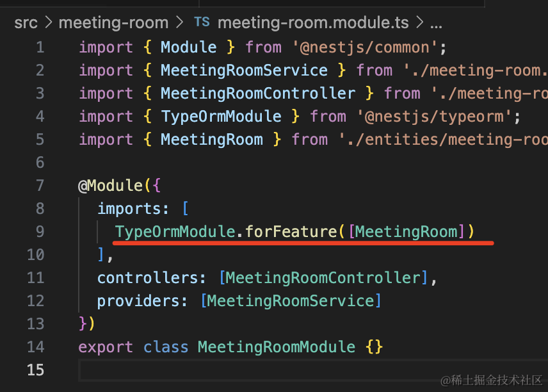
Task: Click the imports property key
Action: tap(129, 209)
